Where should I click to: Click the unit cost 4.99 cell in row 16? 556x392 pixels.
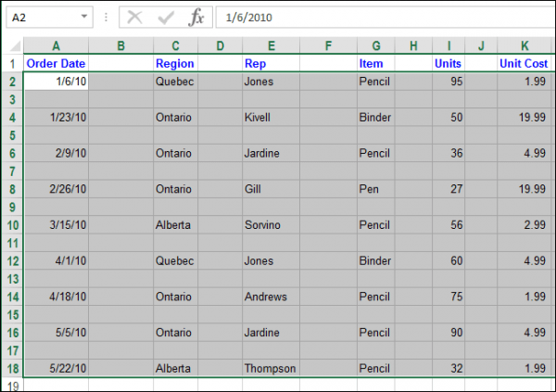(x=525, y=333)
